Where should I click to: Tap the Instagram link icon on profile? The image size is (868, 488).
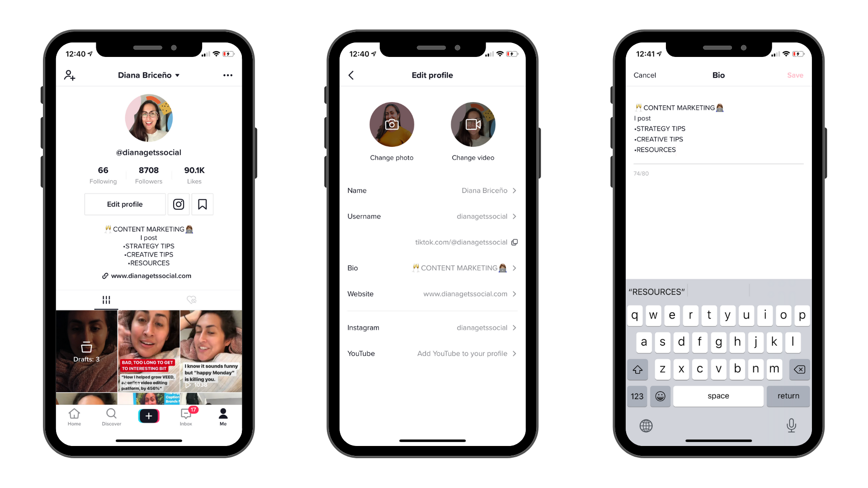[x=178, y=204]
